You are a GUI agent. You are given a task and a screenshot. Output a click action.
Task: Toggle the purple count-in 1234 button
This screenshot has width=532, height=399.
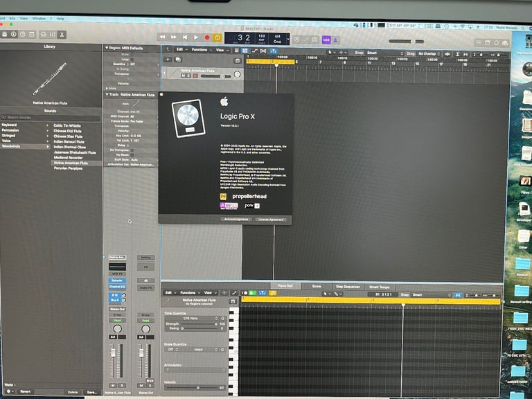[x=326, y=39]
